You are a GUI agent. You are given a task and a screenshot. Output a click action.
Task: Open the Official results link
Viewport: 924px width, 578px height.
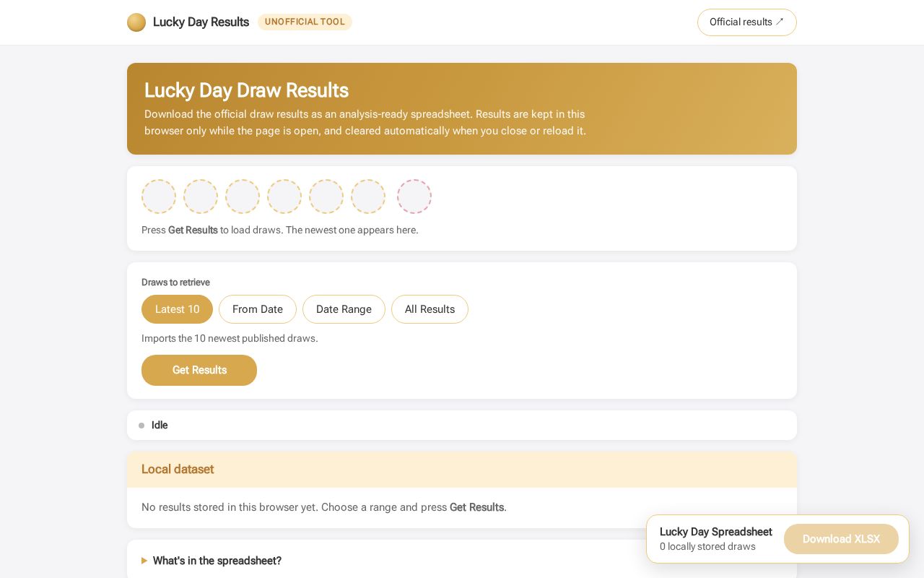coord(746,22)
